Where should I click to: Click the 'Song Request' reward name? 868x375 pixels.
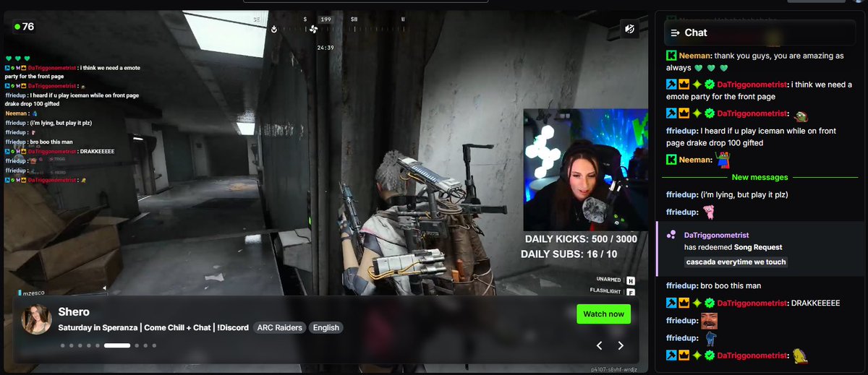(758, 247)
